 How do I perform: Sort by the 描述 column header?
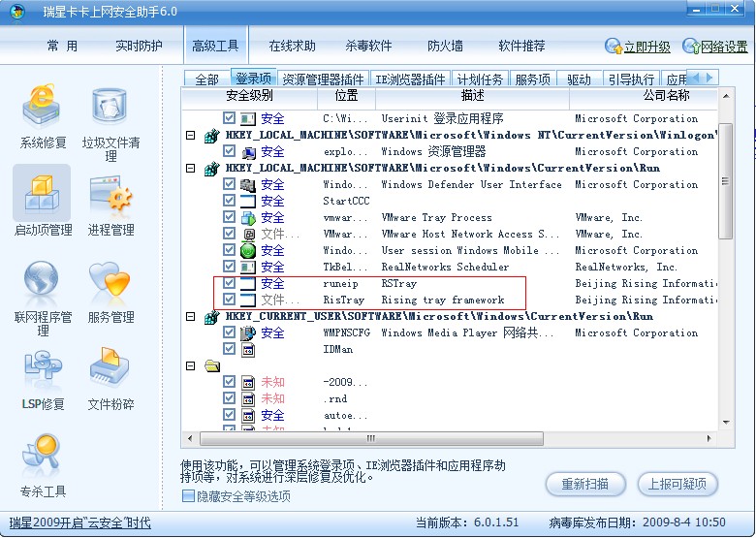click(472, 95)
